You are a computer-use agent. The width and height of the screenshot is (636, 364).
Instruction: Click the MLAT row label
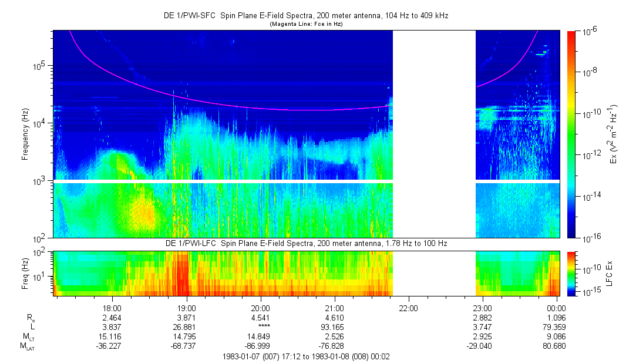point(28,346)
